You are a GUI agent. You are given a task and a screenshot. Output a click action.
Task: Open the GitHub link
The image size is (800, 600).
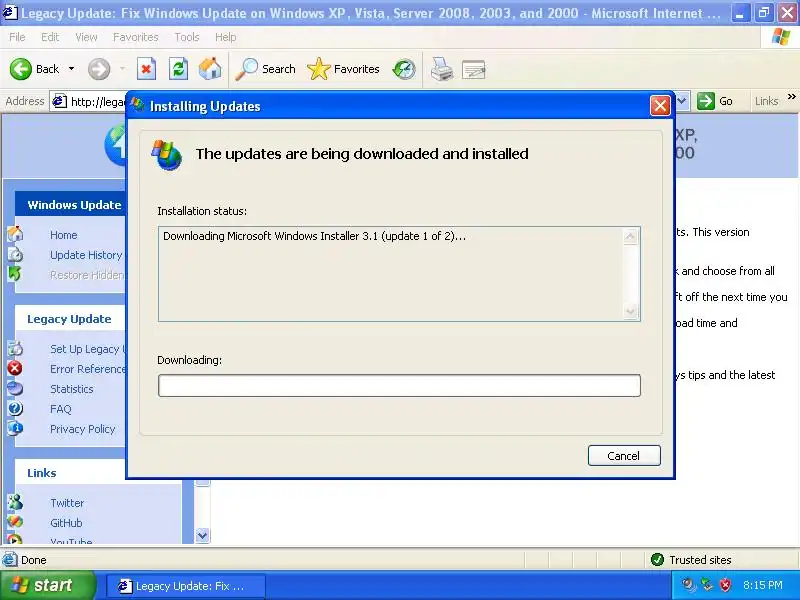pos(66,523)
